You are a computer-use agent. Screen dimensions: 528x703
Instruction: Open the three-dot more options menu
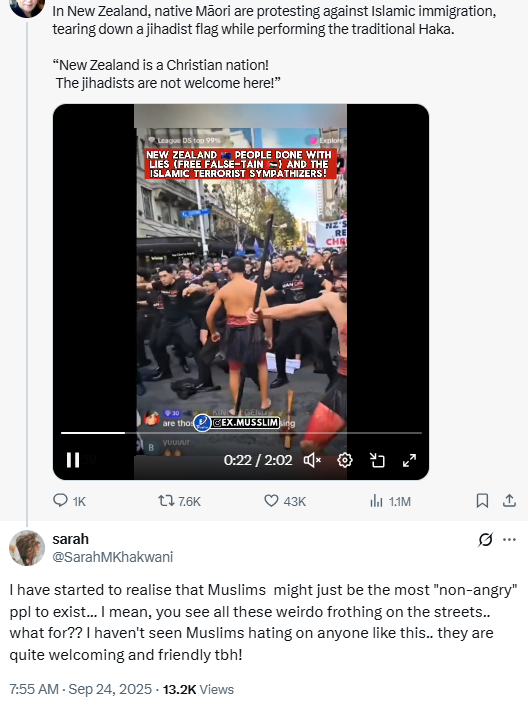(x=510, y=539)
